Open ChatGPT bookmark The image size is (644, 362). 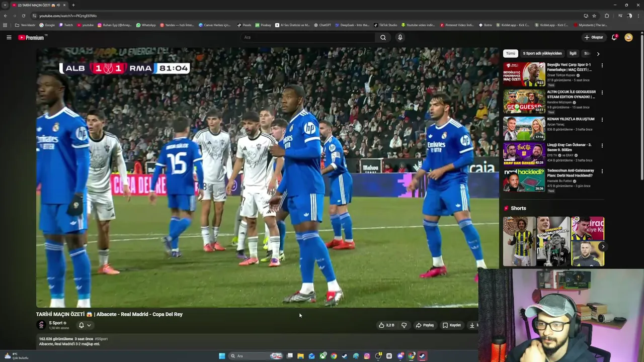click(323, 25)
